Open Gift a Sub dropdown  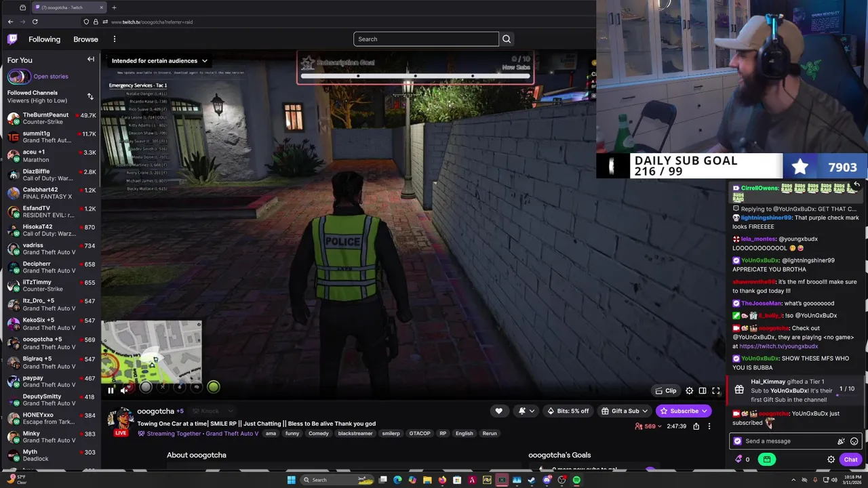[624, 411]
